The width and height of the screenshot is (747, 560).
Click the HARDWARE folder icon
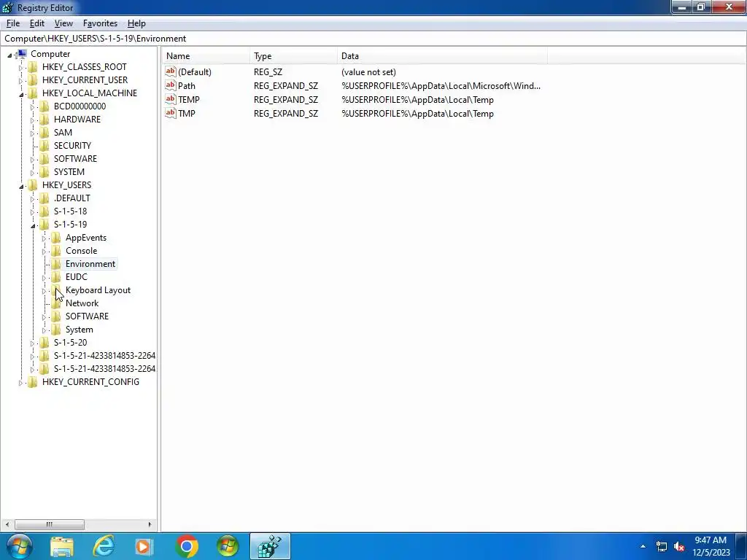pos(44,119)
